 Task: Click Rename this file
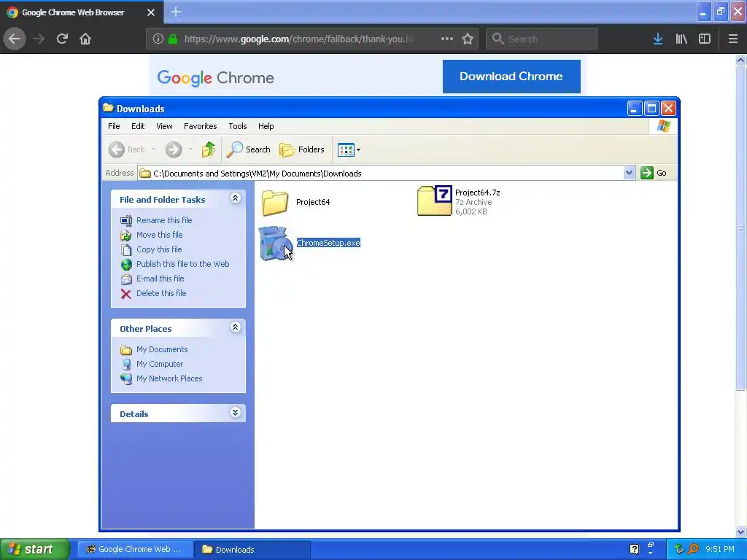click(164, 220)
